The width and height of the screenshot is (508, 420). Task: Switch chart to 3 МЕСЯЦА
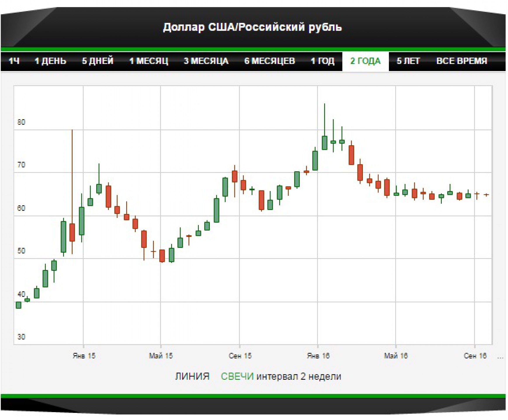pos(206,61)
